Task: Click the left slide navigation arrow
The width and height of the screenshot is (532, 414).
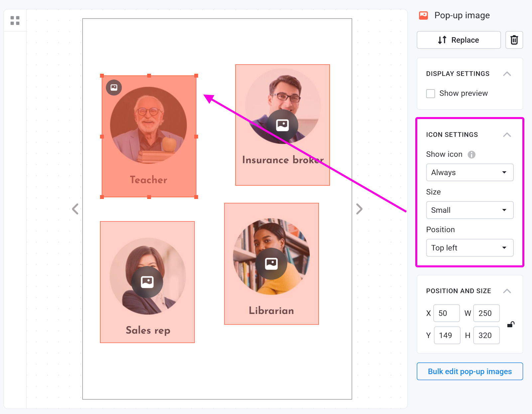Action: pyautogui.click(x=75, y=209)
